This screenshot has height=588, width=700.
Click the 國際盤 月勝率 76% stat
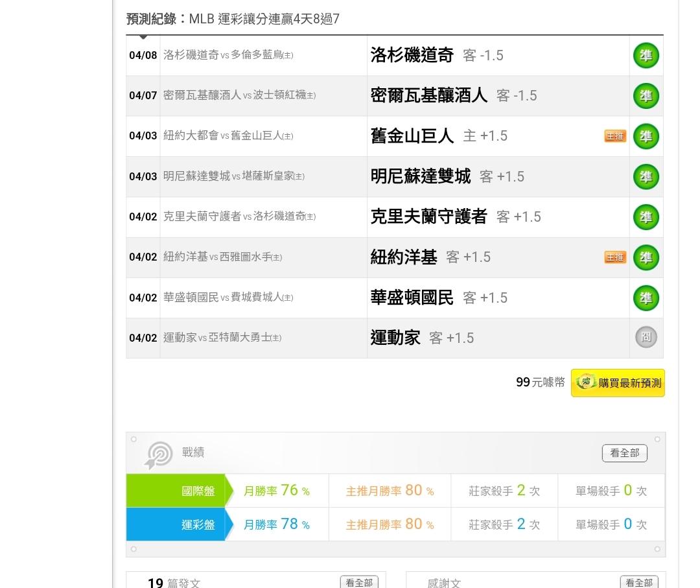(x=277, y=491)
